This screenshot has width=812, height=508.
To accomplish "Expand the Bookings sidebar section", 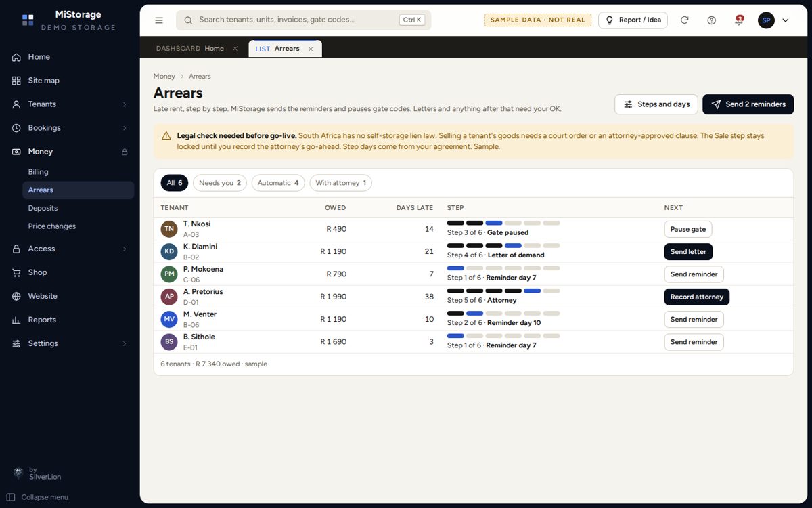I will tap(125, 128).
